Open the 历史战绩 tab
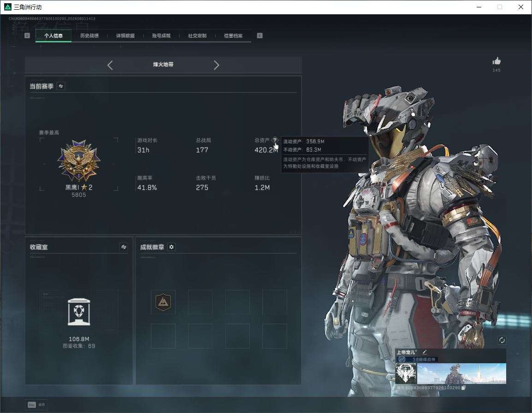 point(89,35)
